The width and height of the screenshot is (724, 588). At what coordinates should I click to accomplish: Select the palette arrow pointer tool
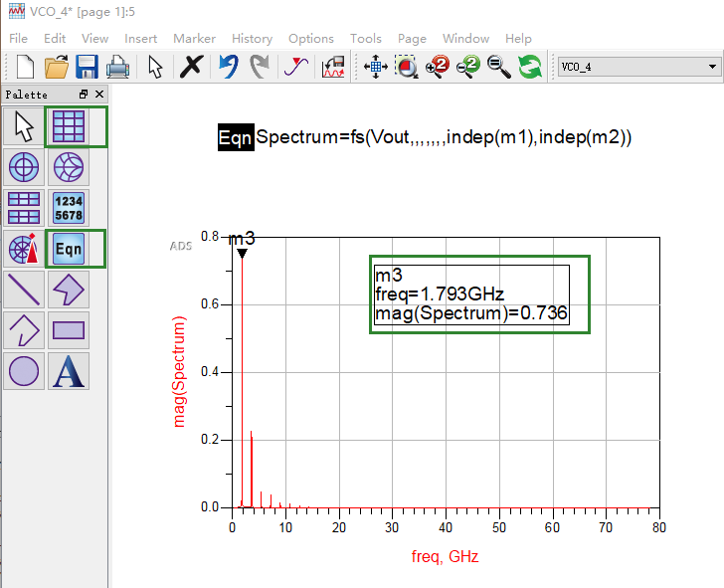click(x=24, y=126)
